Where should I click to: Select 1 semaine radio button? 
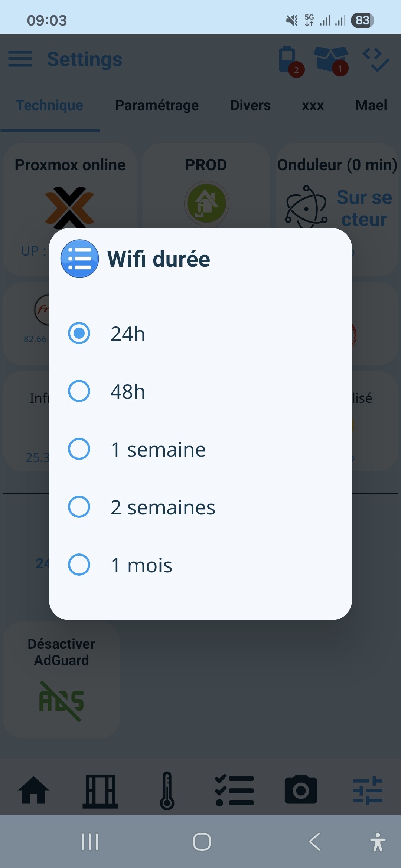[200, 449]
